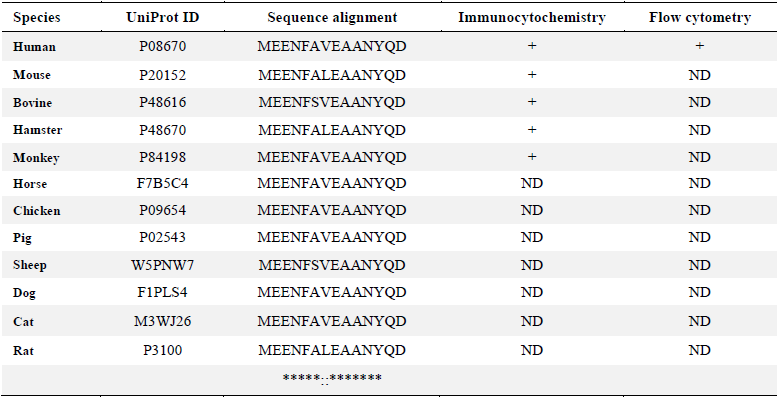Click the Species column header
The image size is (781, 399).
click(x=36, y=18)
